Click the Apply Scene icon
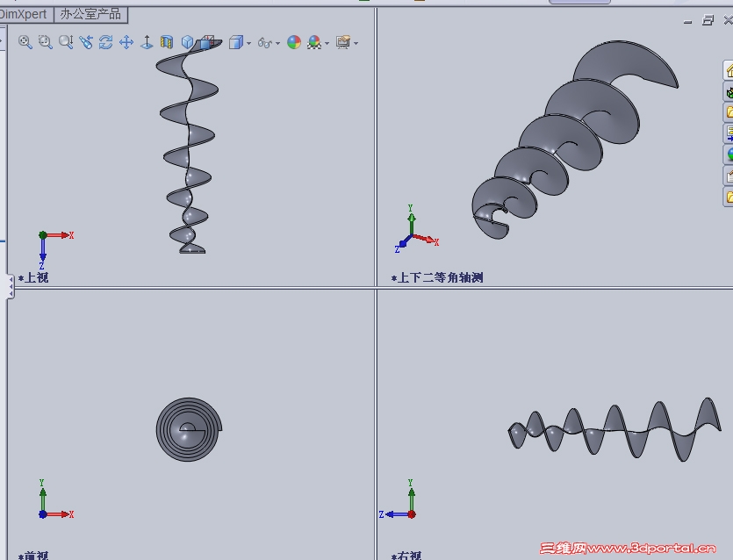The width and height of the screenshot is (733, 560). click(314, 42)
